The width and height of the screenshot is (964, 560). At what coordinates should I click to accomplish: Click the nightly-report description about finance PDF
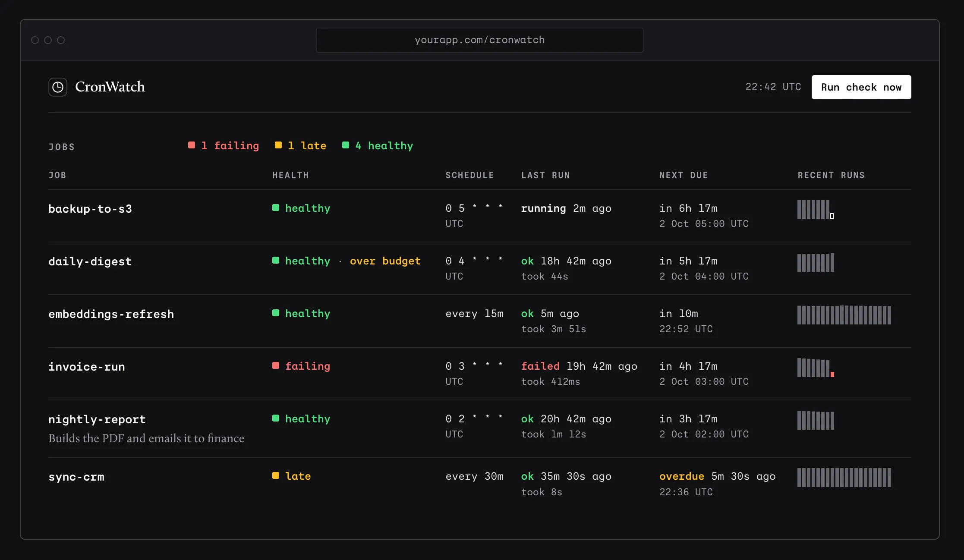[x=146, y=438]
